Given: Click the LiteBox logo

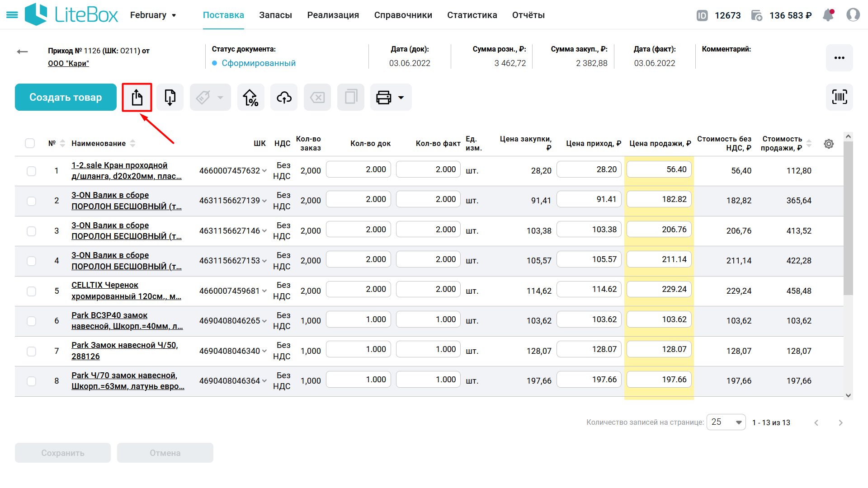Looking at the screenshot, I should tap(71, 15).
